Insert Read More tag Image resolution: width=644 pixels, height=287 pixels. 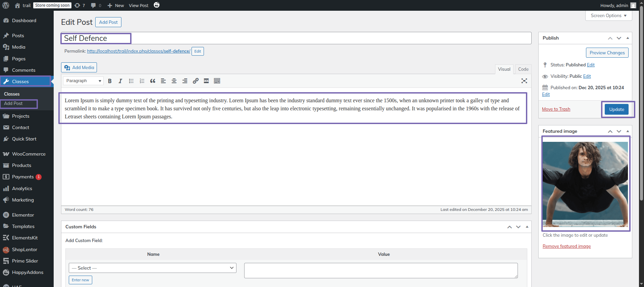tap(206, 81)
